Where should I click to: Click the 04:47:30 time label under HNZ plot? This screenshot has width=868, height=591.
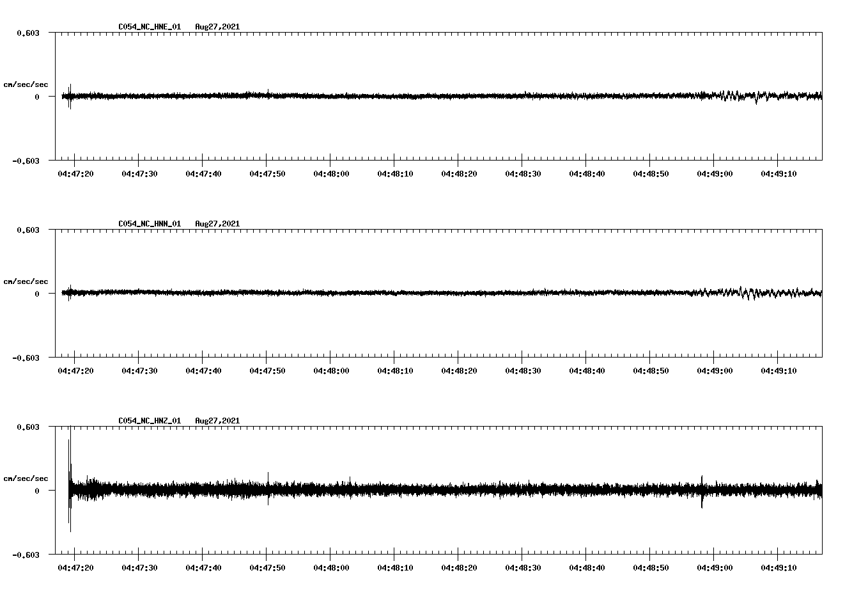click(x=139, y=567)
